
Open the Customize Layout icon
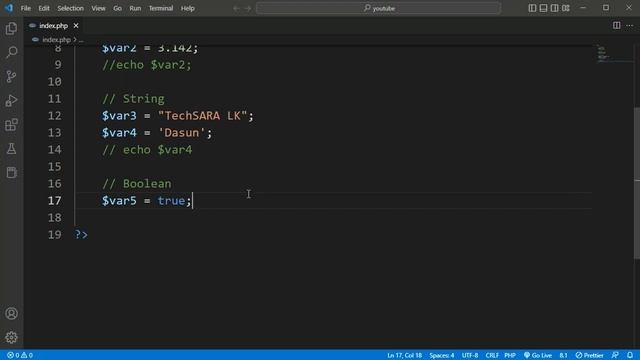(566, 8)
